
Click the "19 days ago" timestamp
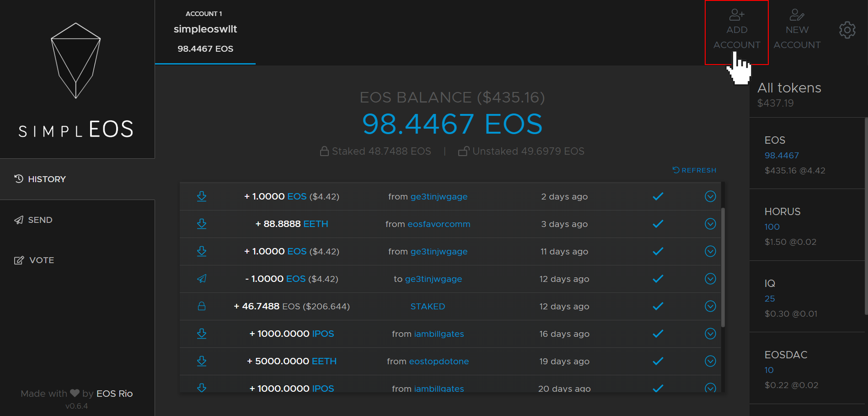click(x=564, y=362)
